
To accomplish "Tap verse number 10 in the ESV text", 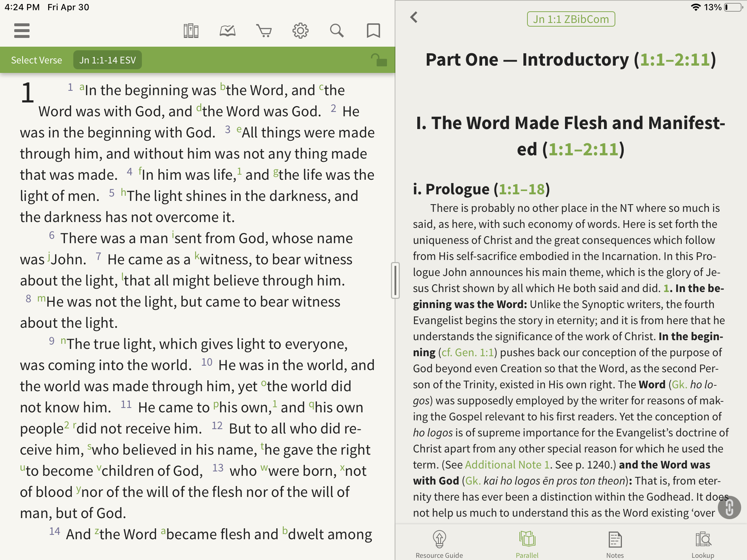I will coord(207,362).
